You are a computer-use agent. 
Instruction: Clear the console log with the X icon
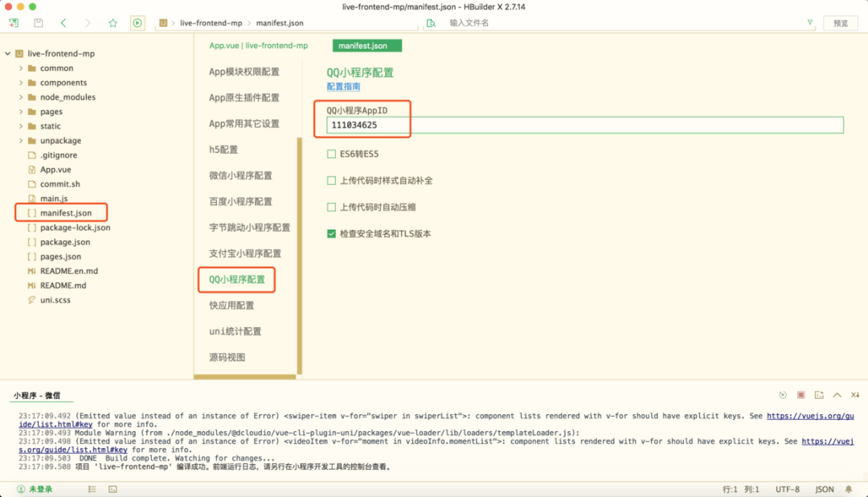coord(855,395)
